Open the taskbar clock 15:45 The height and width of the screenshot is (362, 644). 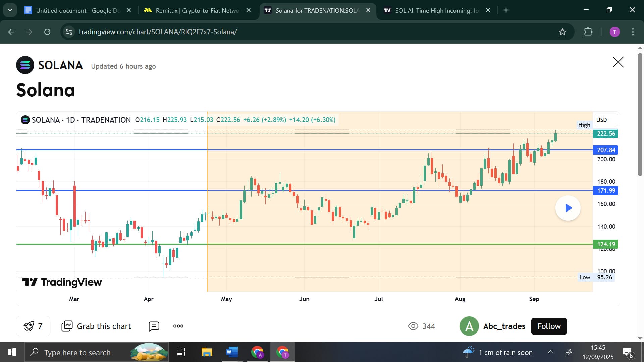tap(598, 352)
